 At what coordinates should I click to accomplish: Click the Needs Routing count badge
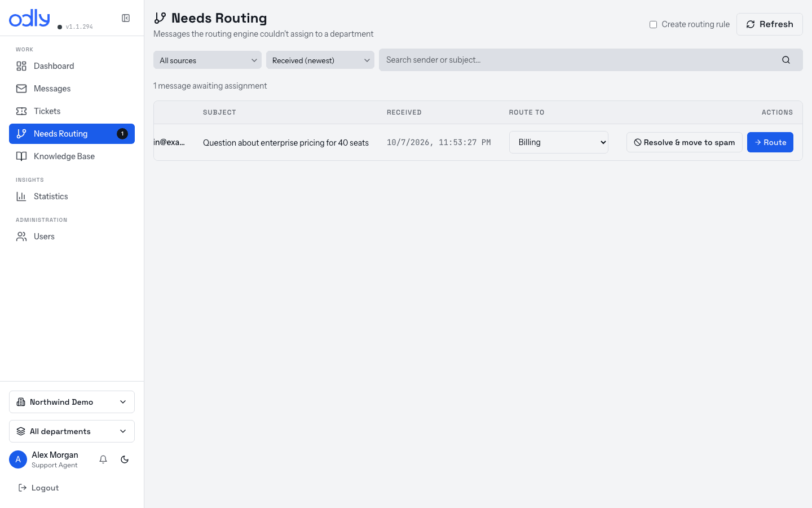click(x=122, y=134)
